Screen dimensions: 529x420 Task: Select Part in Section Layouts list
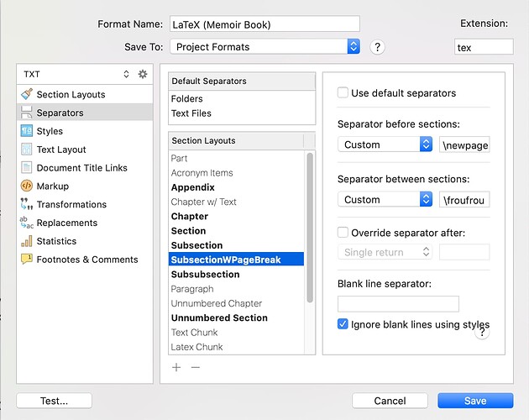236,158
